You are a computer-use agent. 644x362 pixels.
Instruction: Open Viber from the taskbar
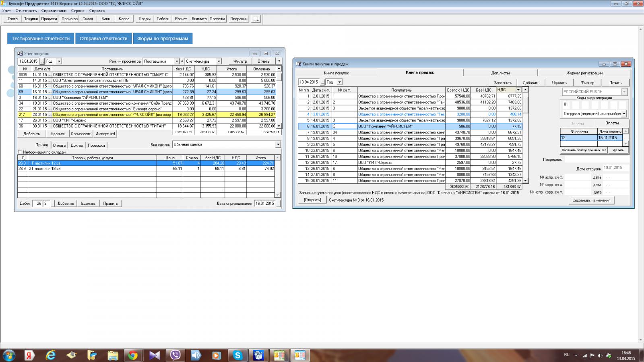175,355
